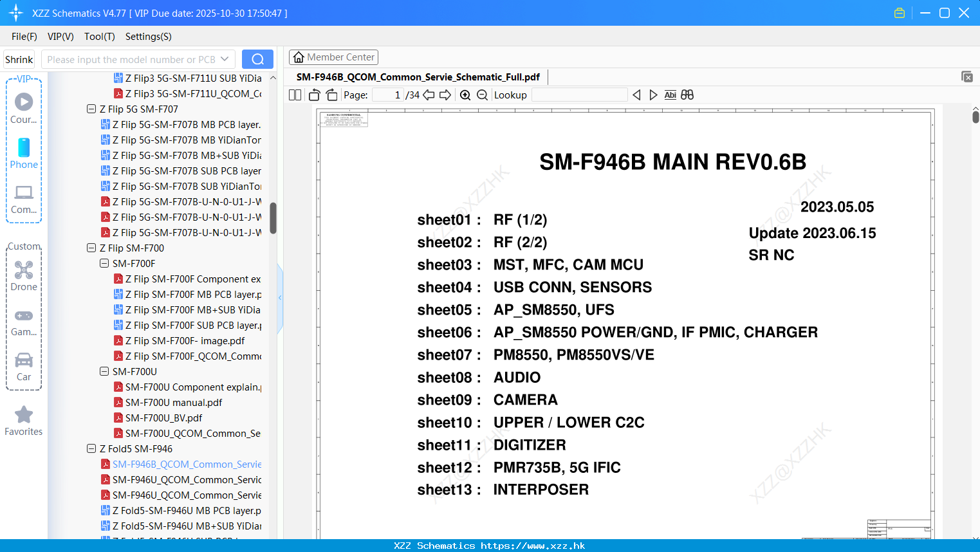Open Z Flip SM-F700F SUB PCB layer
Image resolution: width=980 pixels, height=552 pixels.
[x=187, y=326]
